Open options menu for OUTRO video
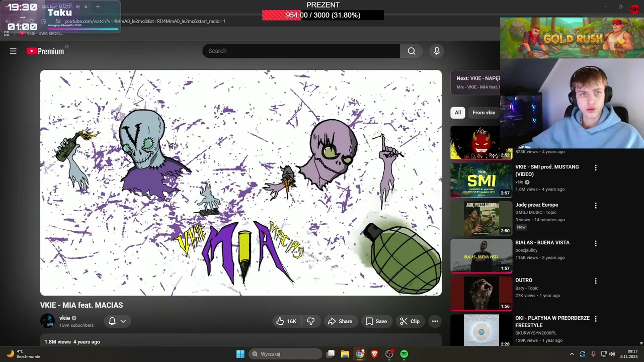This screenshot has width=644, height=362. [x=596, y=281]
